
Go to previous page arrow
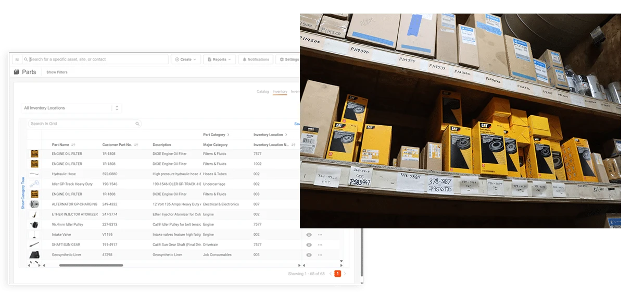click(330, 274)
